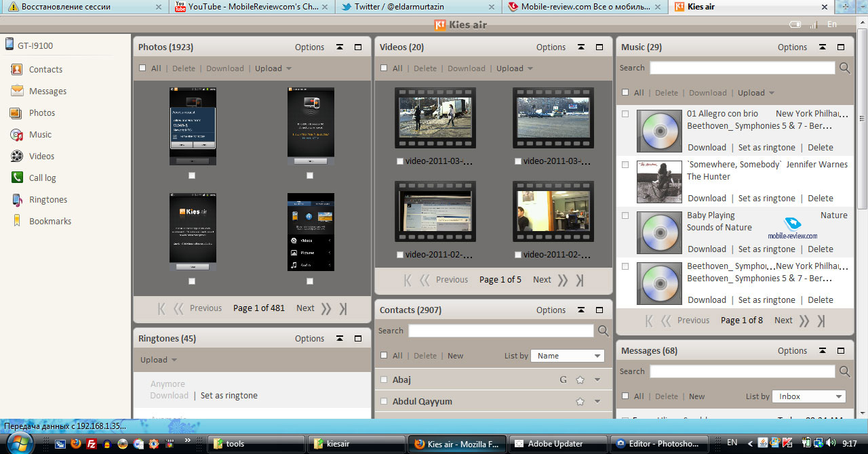Open the Upload dropdown in Videos panel
The height and width of the screenshot is (454, 868).
515,68
